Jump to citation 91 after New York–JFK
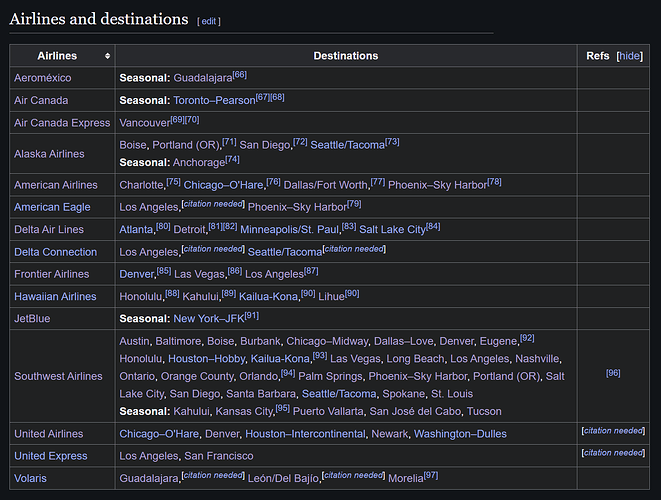Viewport: 661px width, 500px height. point(252,315)
